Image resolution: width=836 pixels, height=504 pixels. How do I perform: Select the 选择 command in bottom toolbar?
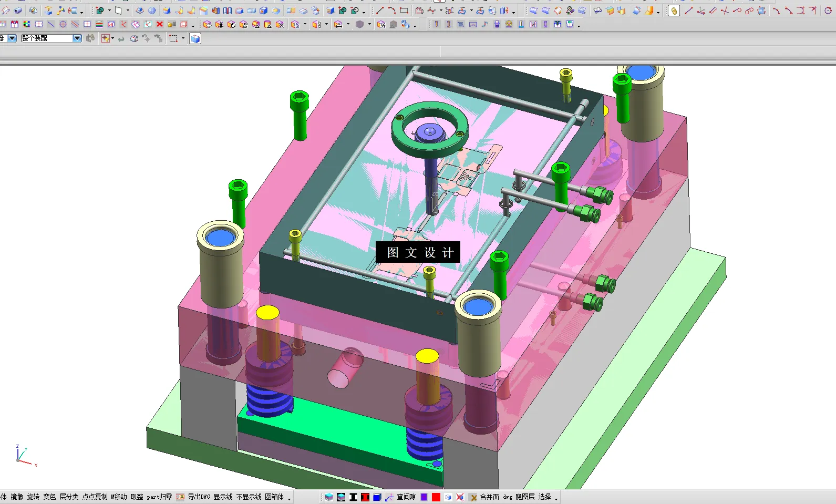click(x=544, y=497)
